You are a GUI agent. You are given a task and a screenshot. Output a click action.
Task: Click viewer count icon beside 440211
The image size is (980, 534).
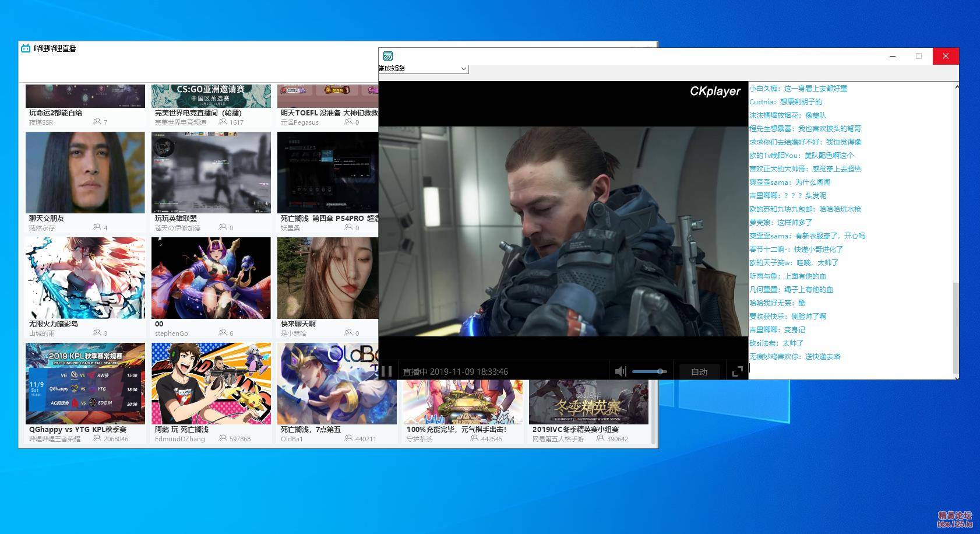pyautogui.click(x=348, y=438)
